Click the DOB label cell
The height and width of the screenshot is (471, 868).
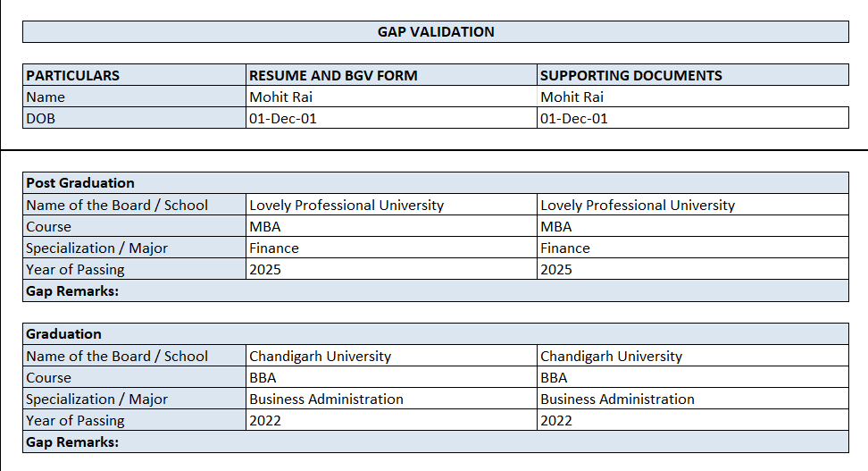point(134,118)
